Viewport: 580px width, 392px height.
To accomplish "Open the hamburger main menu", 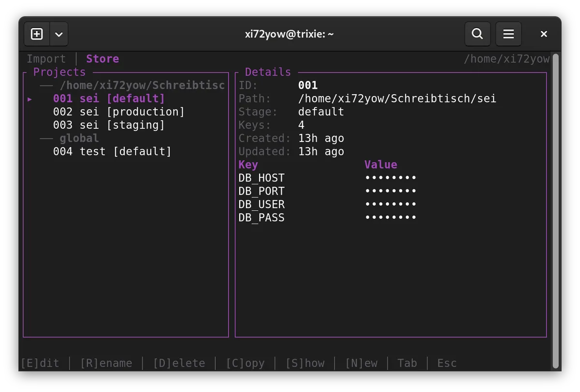I will click(x=508, y=34).
